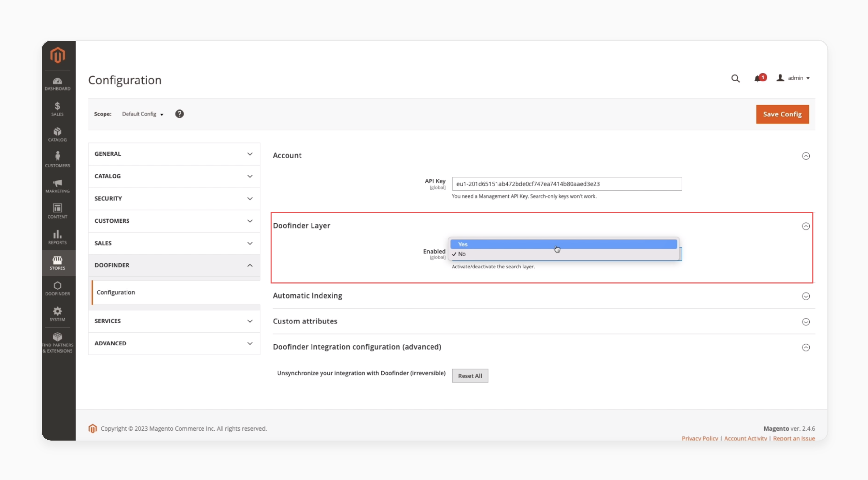This screenshot has height=480, width=868.
Task: Open the Sales sidebar menu
Action: pyautogui.click(x=58, y=109)
